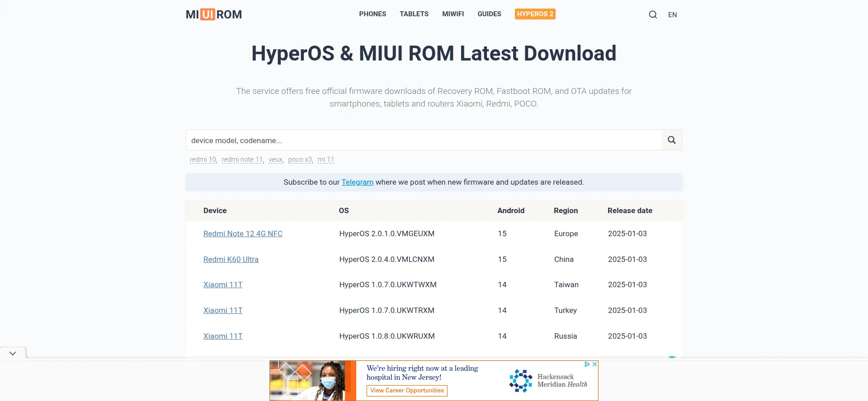Open Xiaomi 11T Turkey row link
Viewport: 868px width, 401px height.
223,310
